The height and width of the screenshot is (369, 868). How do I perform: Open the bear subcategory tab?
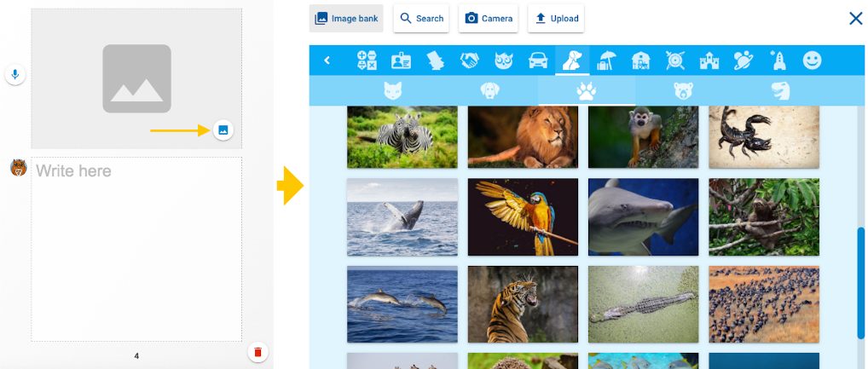coord(683,90)
